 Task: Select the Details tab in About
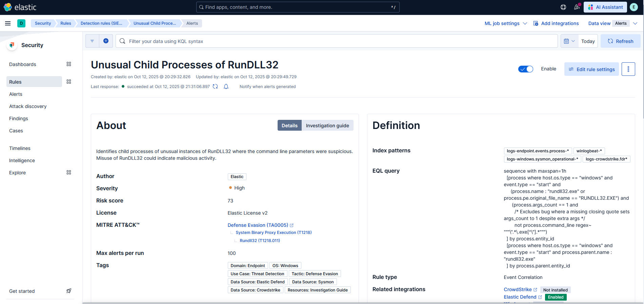(x=289, y=126)
